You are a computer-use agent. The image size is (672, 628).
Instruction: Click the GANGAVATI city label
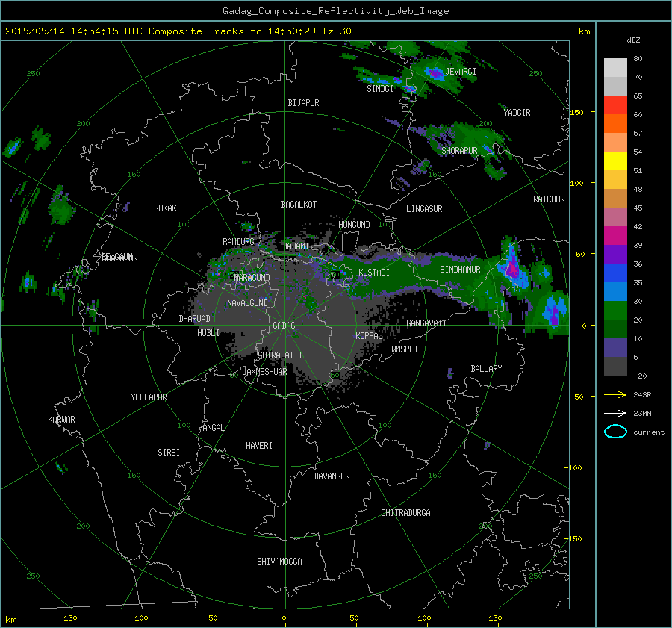(x=426, y=323)
